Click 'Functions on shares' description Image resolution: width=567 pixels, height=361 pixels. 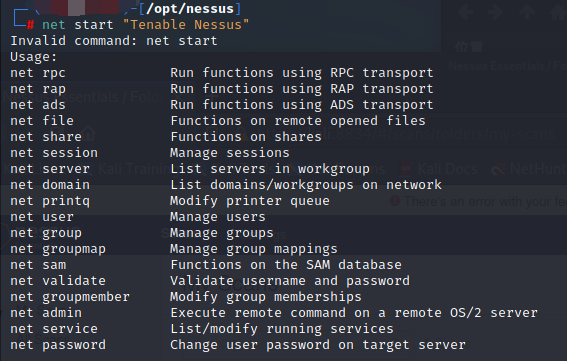246,137
